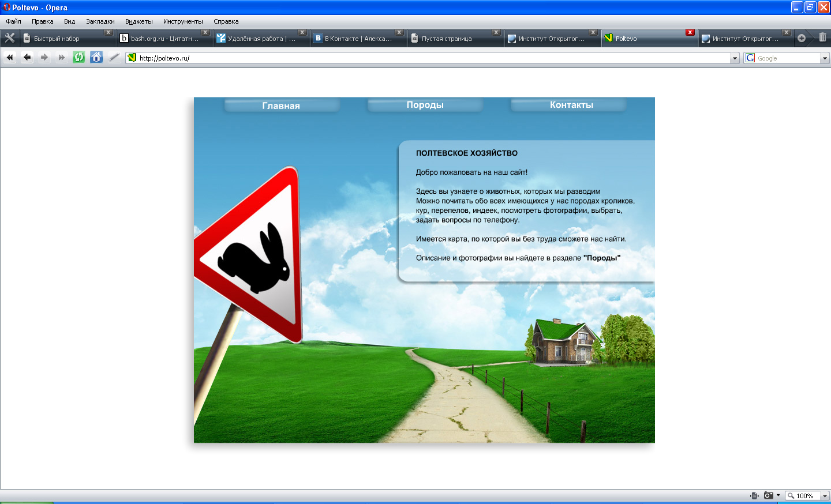
Task: Close the Быстрый набор tab
Action: (108, 32)
